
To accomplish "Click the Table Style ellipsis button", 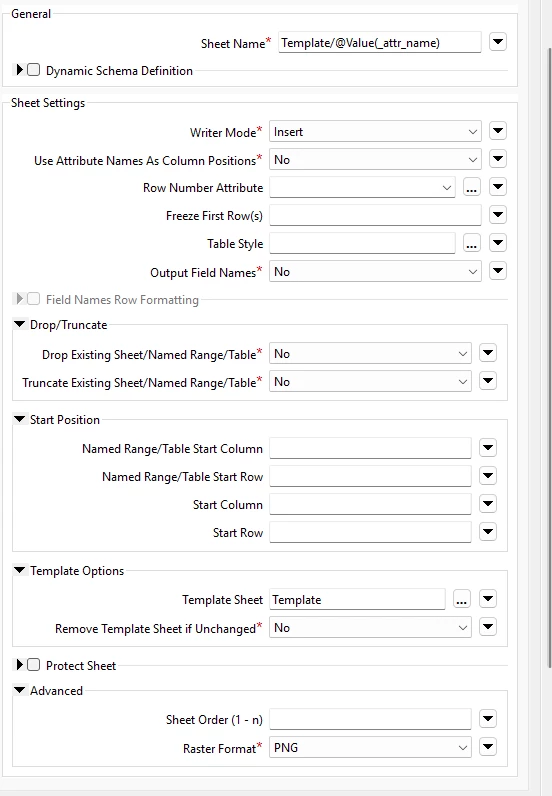I will (472, 244).
